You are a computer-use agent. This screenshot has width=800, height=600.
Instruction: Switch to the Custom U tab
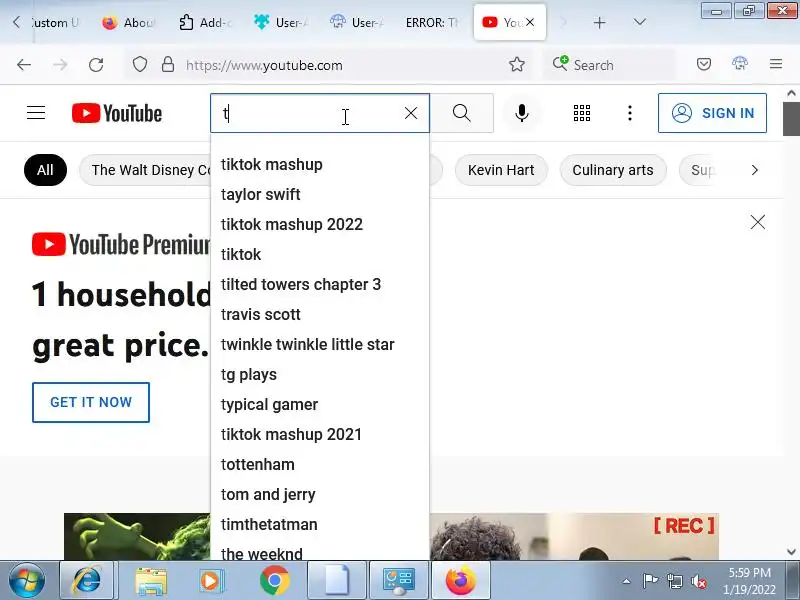click(x=55, y=22)
